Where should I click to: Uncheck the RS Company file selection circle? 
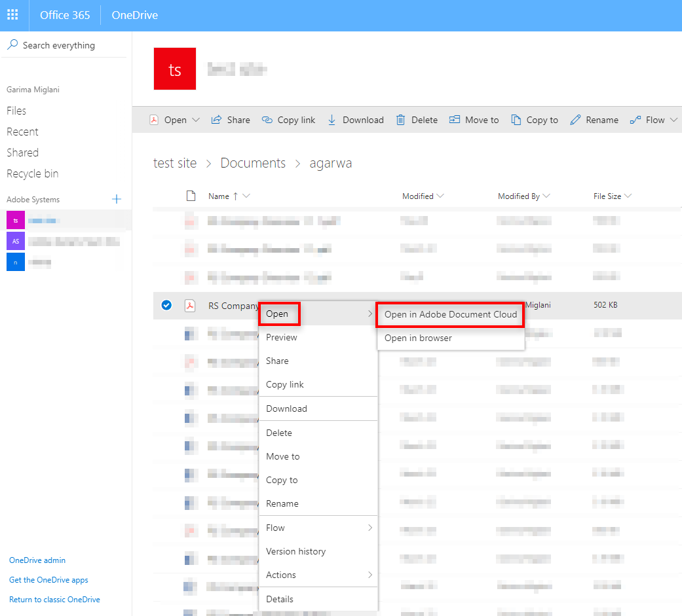coord(166,305)
